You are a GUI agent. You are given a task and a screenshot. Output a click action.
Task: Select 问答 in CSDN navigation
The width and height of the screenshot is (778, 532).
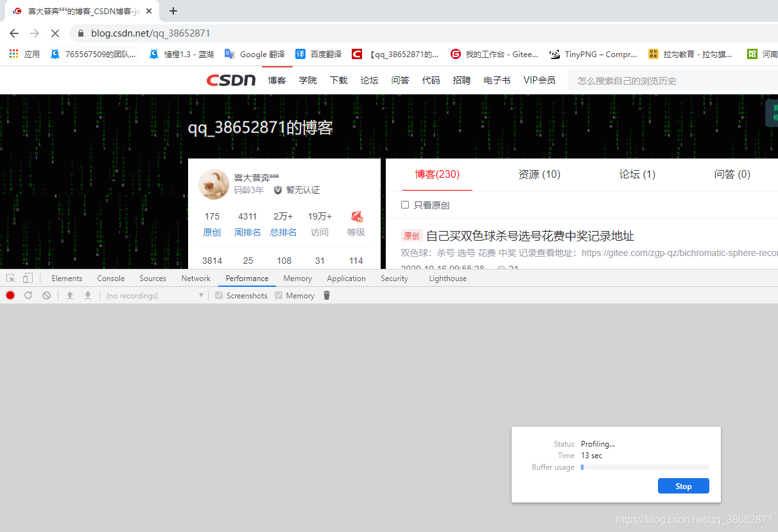point(401,80)
